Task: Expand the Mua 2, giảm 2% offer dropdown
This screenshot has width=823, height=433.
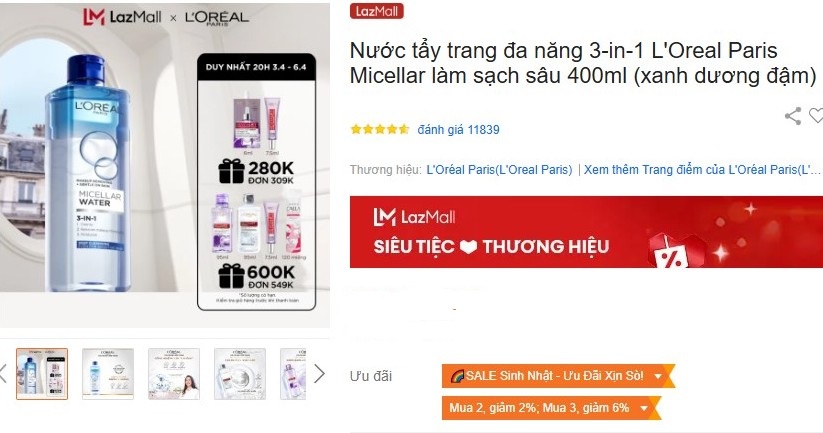Action: pos(551,408)
